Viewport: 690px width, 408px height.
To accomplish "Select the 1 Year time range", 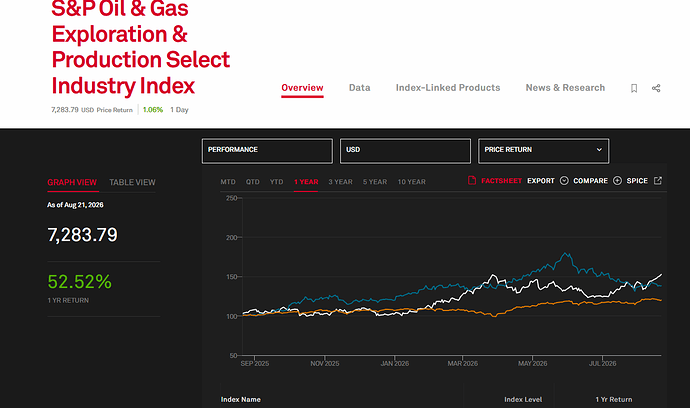I will click(306, 182).
